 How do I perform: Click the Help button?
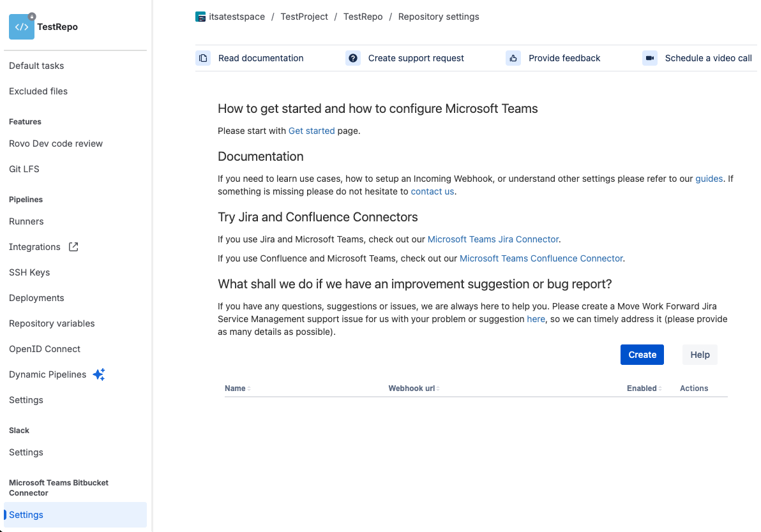pos(700,355)
